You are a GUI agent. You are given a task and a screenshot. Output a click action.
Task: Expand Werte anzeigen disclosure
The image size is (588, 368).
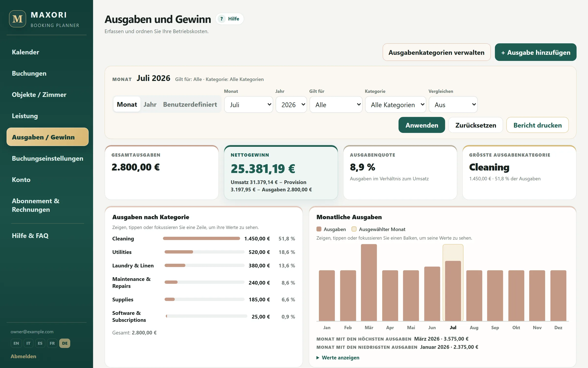[x=338, y=358]
